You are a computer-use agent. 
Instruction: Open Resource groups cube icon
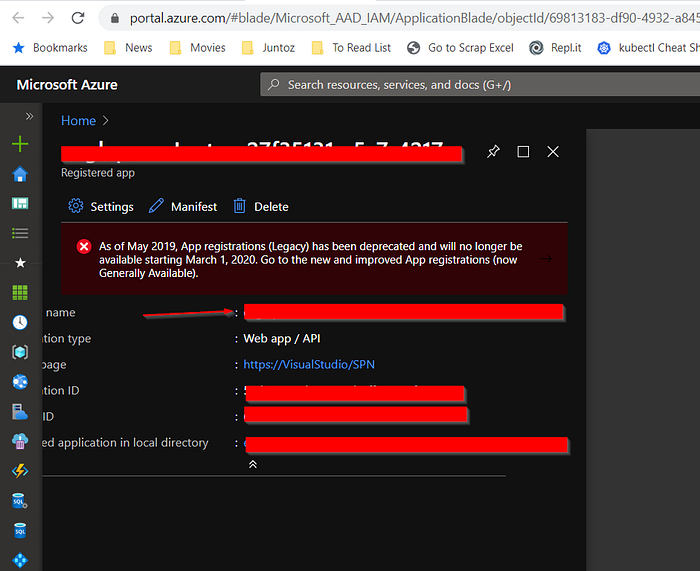point(20,352)
